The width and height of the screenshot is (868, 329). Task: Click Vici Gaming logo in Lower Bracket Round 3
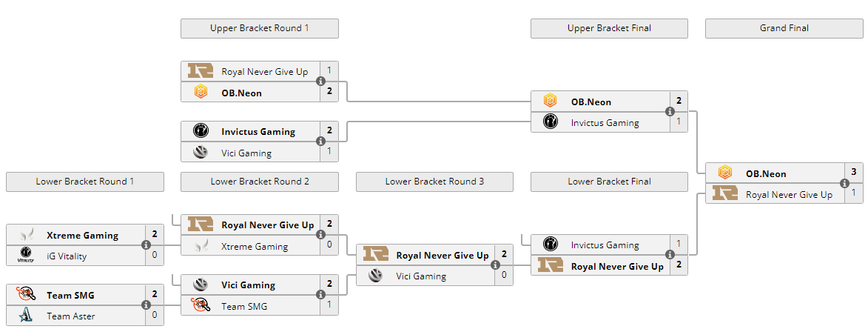pos(375,276)
